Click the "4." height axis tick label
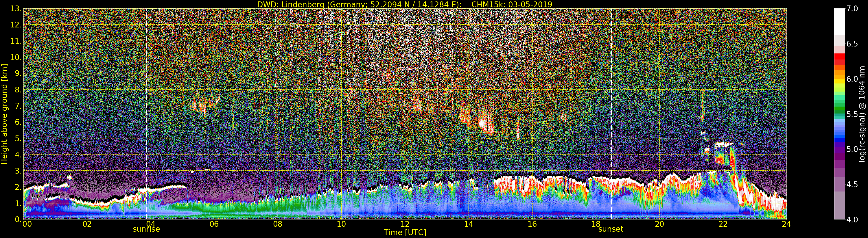868x238 pixels. (18, 155)
